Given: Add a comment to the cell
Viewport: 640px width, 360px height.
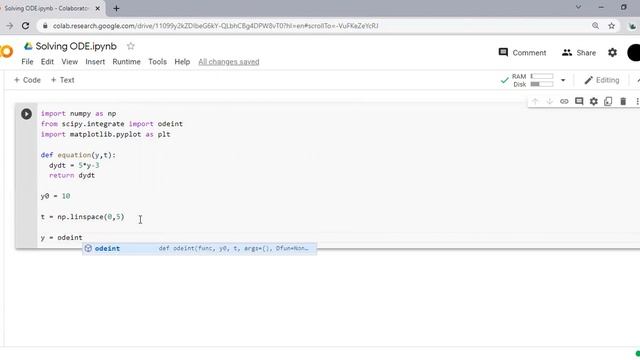Looking at the screenshot, I should click(x=579, y=101).
